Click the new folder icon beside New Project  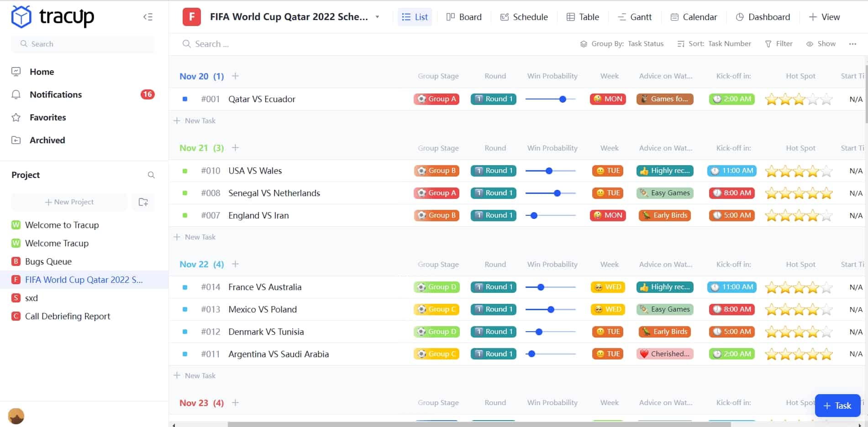(143, 202)
